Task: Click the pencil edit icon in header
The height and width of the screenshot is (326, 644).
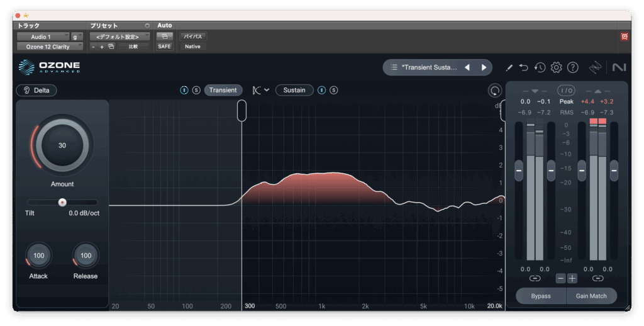Action: tap(509, 67)
